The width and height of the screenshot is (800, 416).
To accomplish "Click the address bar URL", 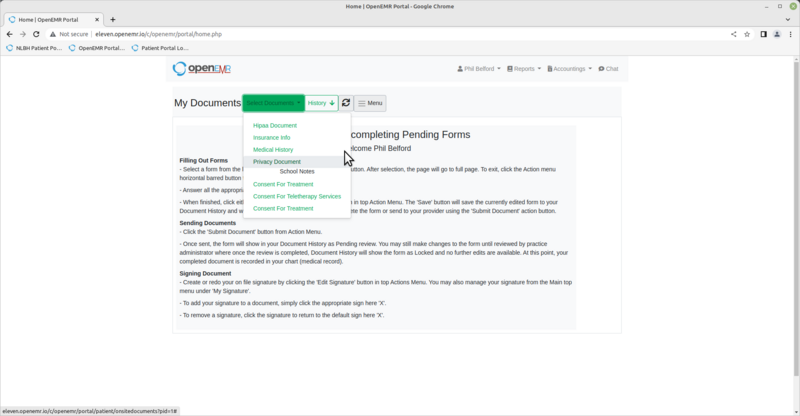I will [158, 34].
